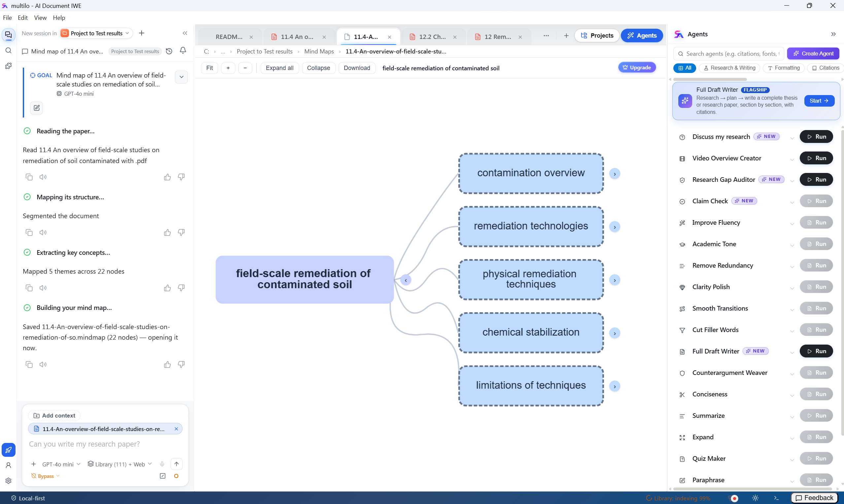Toggle the Agents panel button

[x=642, y=35]
